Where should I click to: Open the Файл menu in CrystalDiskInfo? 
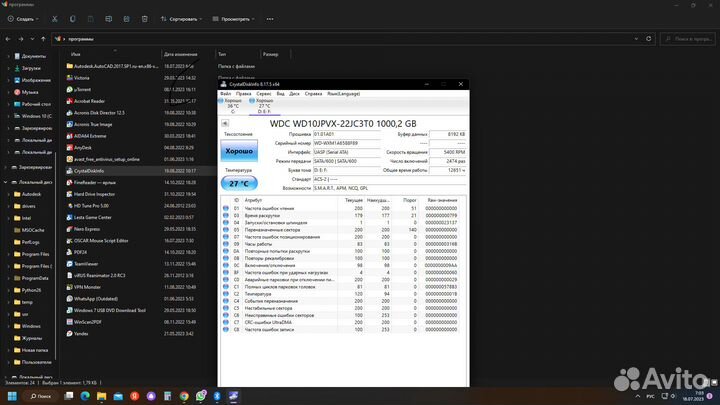tap(225, 94)
